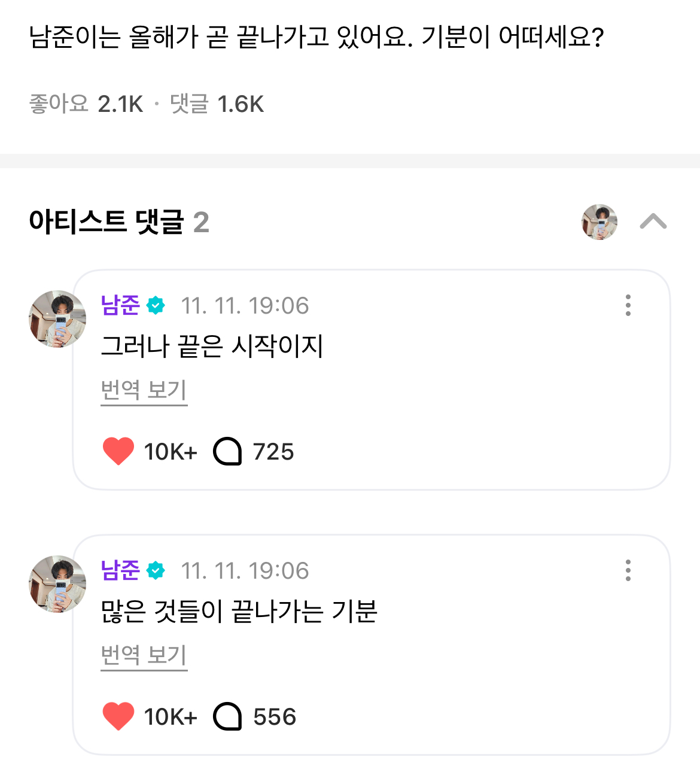View the 좋아요 2.1K likes count
700x775 pixels.
86,104
